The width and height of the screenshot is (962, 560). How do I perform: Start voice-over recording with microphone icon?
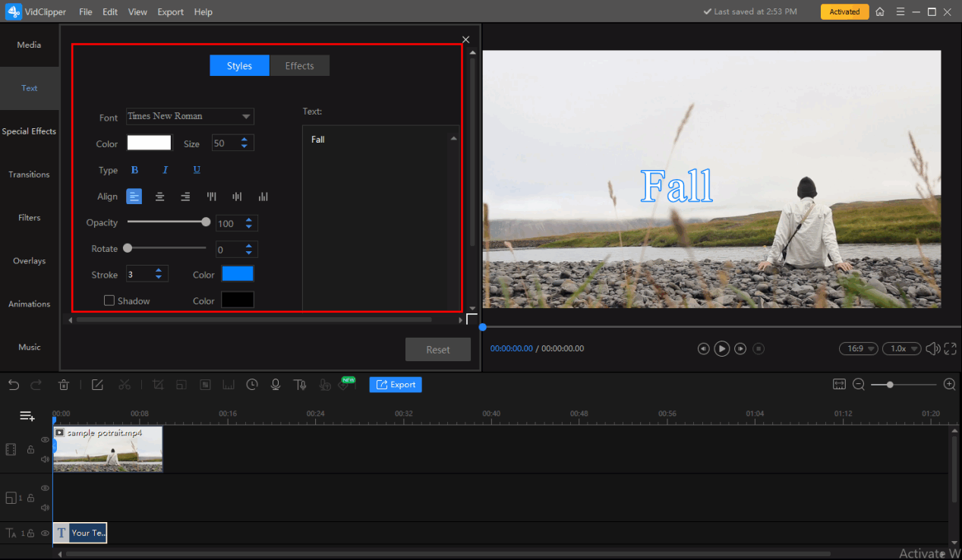[275, 385]
